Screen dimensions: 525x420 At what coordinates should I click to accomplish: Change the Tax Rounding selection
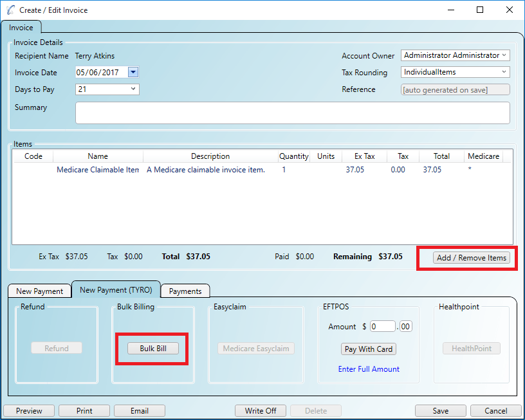click(505, 72)
